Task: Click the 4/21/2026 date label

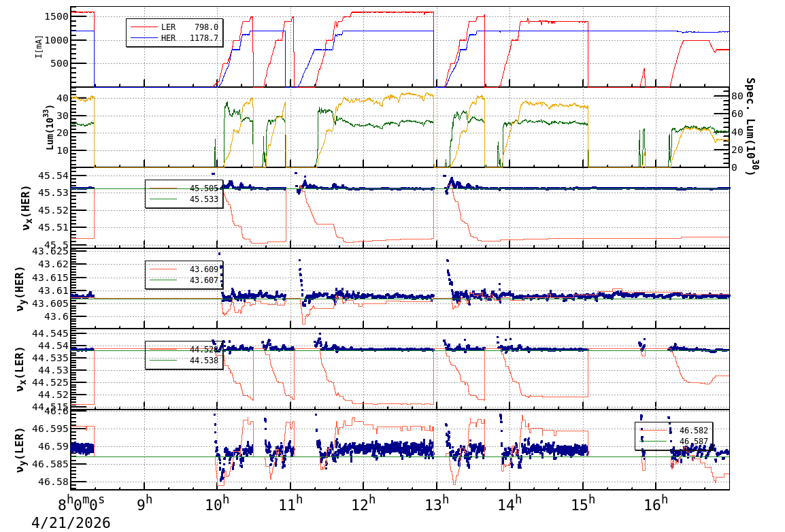Action: (x=71, y=523)
